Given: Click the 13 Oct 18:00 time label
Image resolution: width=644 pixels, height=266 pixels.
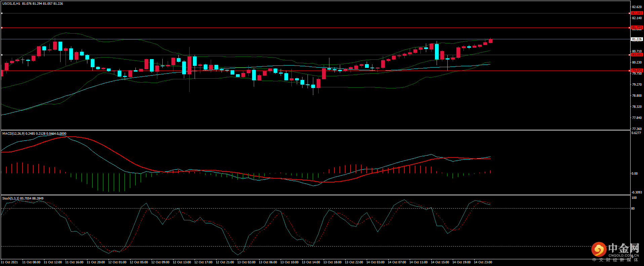Looking at the screenshot, I should point(332,262).
